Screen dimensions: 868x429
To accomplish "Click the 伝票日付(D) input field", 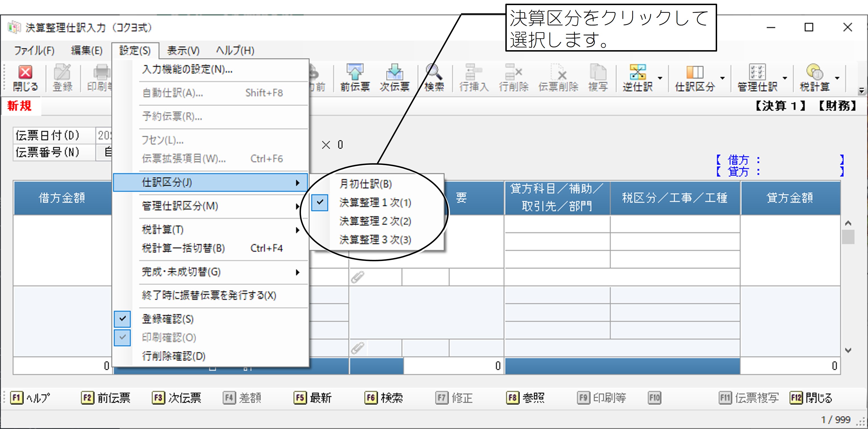I will [x=104, y=135].
